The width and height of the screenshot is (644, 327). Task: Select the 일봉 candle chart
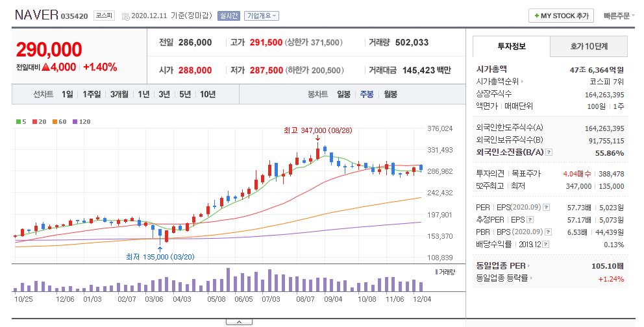pyautogui.click(x=344, y=94)
